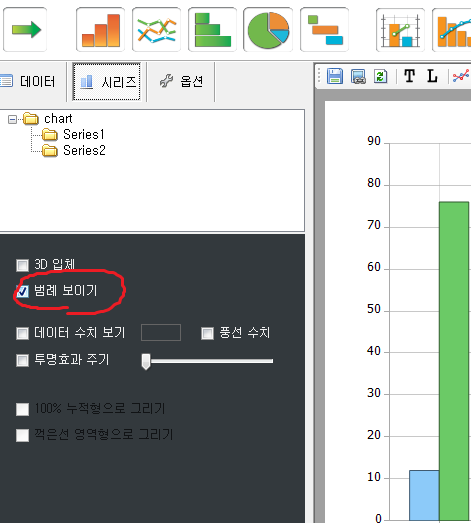471x523 pixels.
Task: Select the pie chart type
Action: tap(268, 30)
